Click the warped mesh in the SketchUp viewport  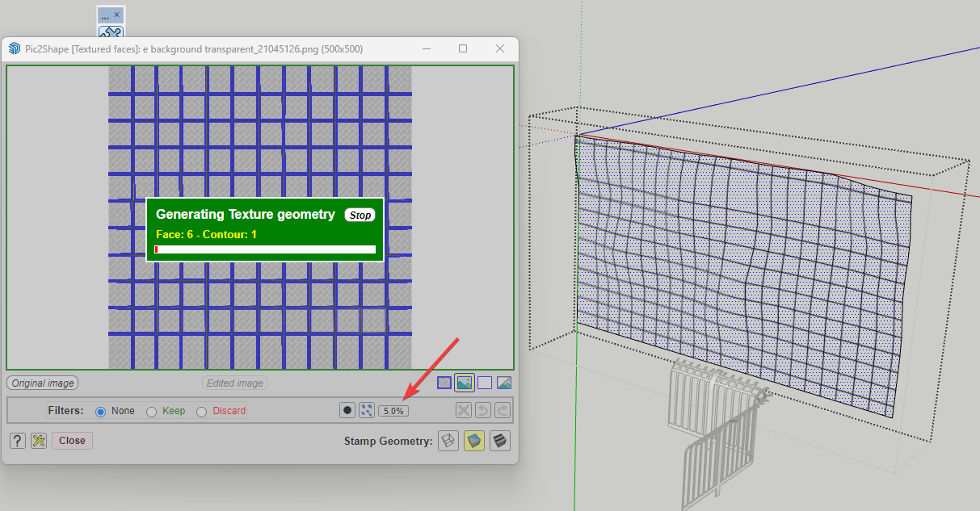coord(743,274)
